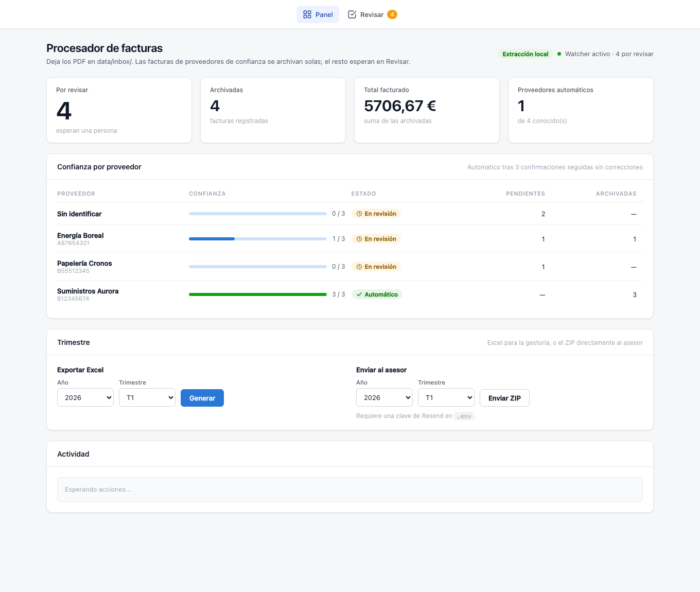Screen dimensions: 700x592
Task: Click the Generar button
Action: (202, 398)
